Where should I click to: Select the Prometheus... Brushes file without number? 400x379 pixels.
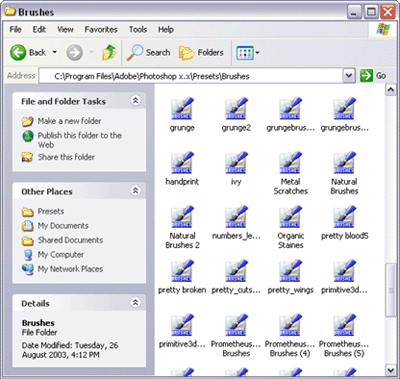[x=236, y=325]
